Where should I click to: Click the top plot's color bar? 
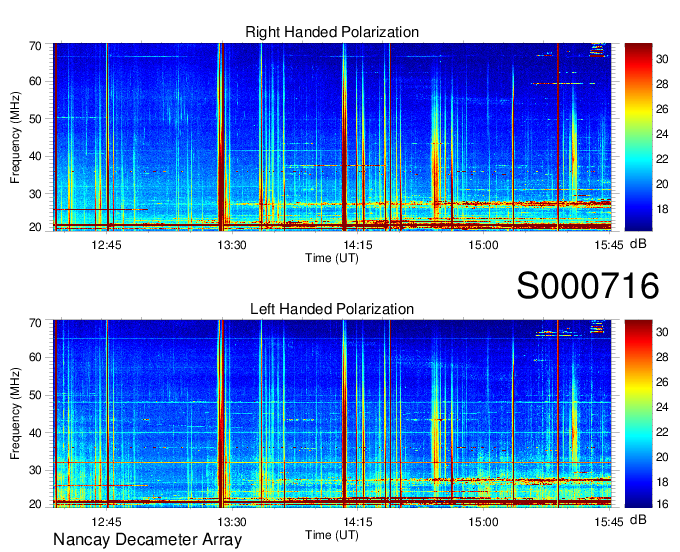638,137
